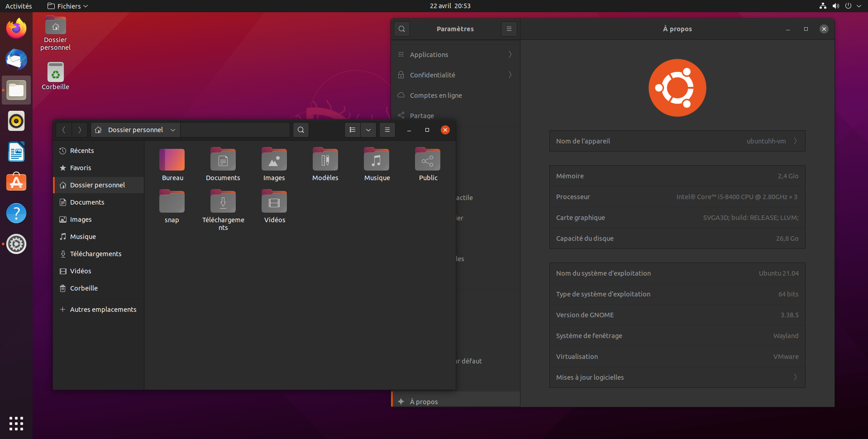
Task: Open the Fichiers menu in the top bar
Action: click(x=67, y=6)
